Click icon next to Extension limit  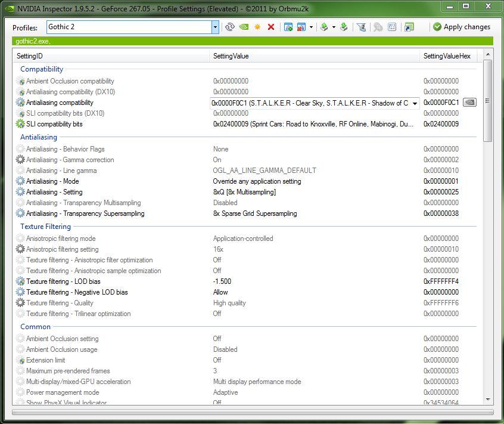(20, 360)
